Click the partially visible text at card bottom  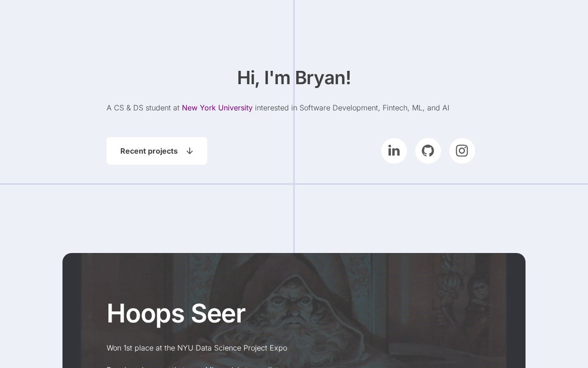pyautogui.click(x=193, y=366)
